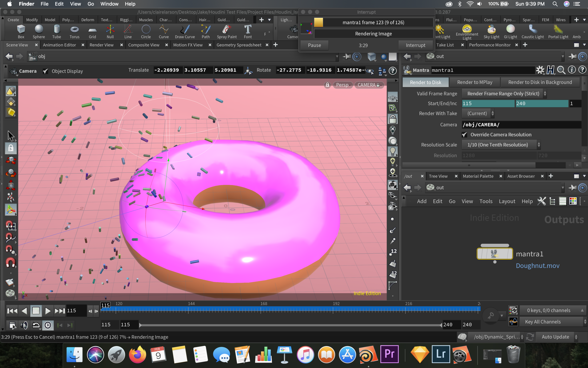Add an Environment Light
This screenshot has width=588, height=368.
(x=467, y=32)
